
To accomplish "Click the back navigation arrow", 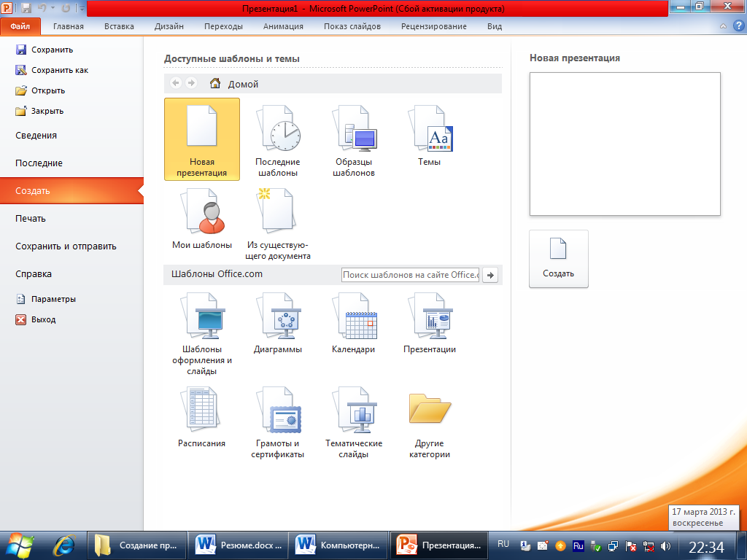I will 176,83.
